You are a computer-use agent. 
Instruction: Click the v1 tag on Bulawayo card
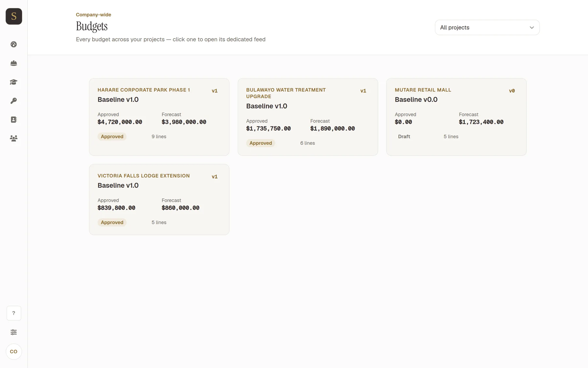363,91
